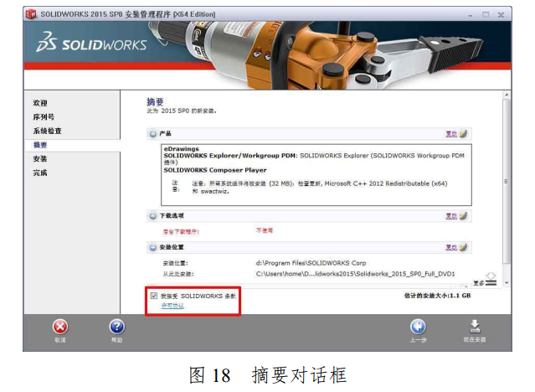
Task: Open Help with the question mark icon
Action: click(x=116, y=327)
